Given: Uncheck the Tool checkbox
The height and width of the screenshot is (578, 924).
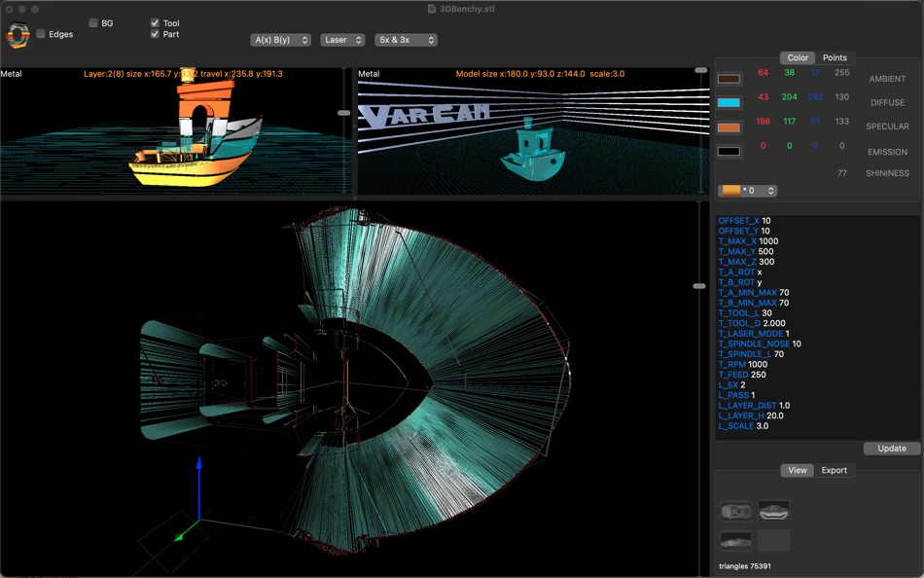Looking at the screenshot, I should point(155,23).
